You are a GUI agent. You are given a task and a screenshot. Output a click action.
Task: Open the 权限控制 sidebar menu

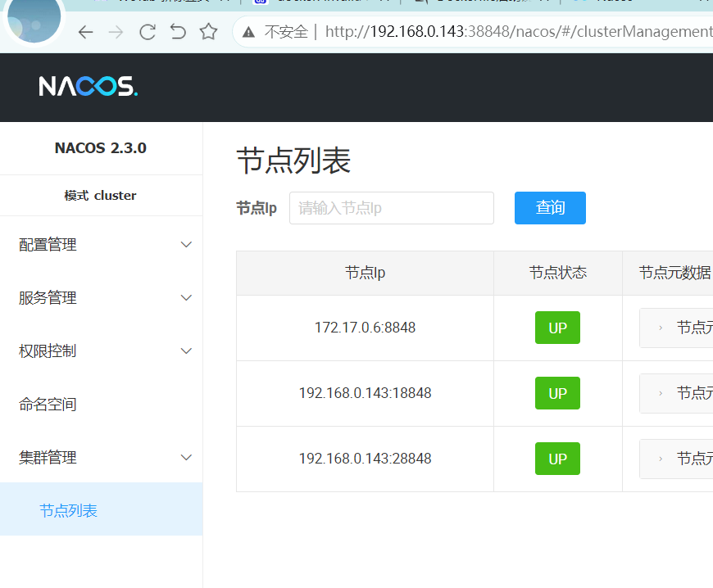point(101,351)
